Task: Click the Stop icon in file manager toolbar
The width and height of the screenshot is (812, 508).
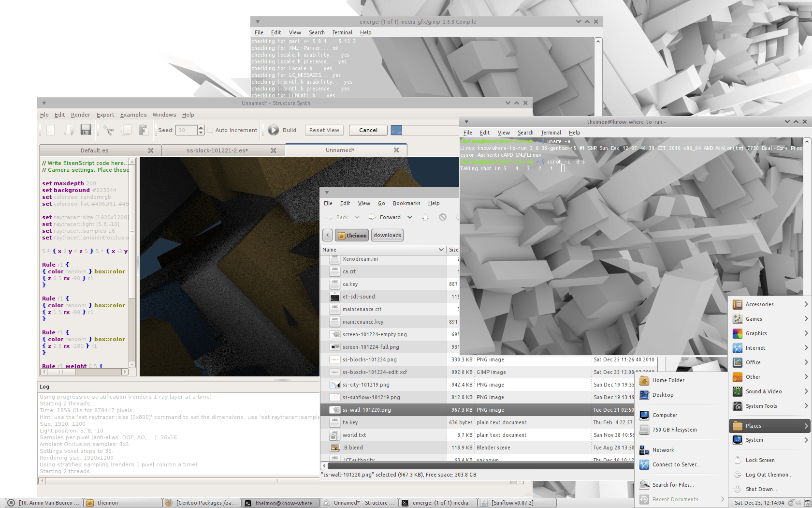Action: (x=443, y=217)
